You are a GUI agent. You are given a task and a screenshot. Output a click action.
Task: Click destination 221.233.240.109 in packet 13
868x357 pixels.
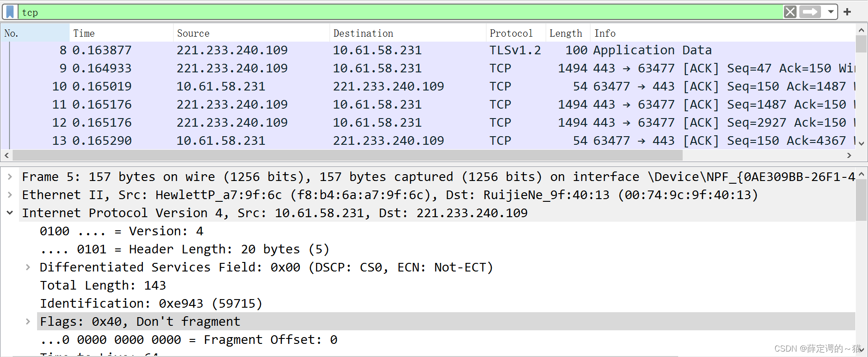[388, 141]
